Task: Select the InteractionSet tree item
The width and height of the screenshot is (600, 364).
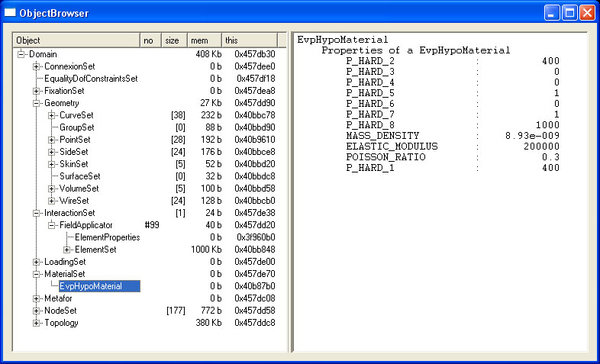Action: [x=69, y=213]
